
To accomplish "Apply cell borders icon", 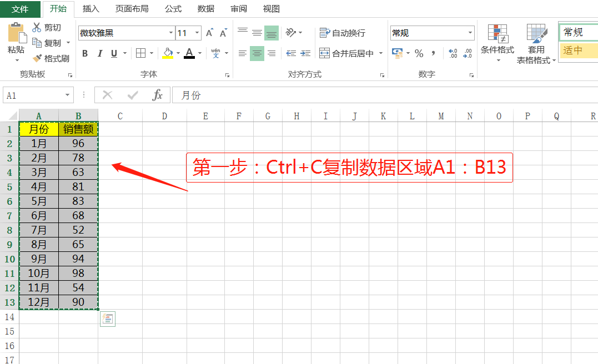I will (140, 53).
